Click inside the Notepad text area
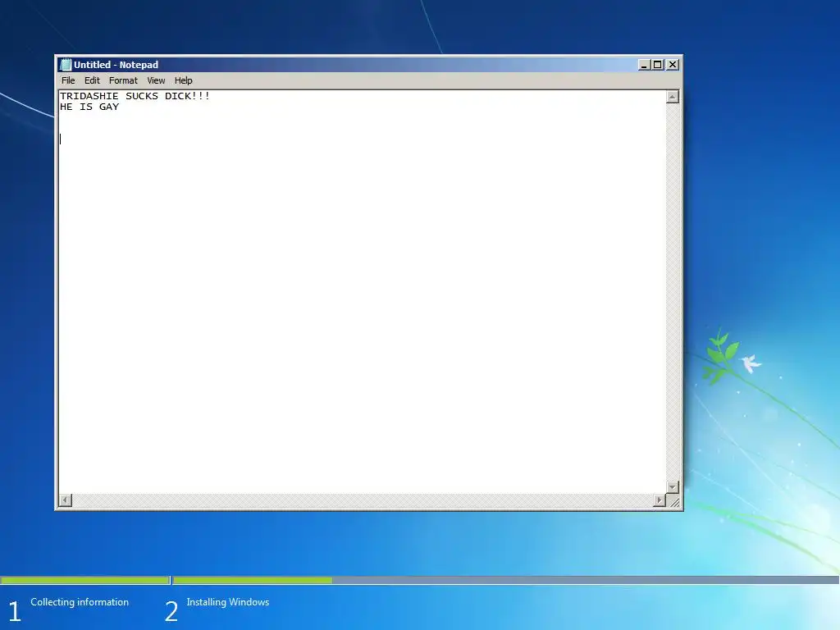 362,292
